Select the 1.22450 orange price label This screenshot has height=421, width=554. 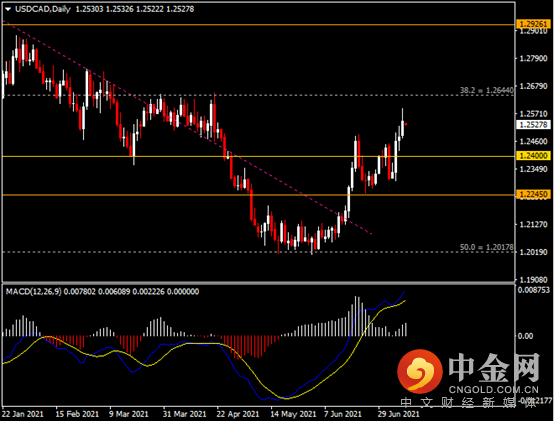tap(533, 194)
